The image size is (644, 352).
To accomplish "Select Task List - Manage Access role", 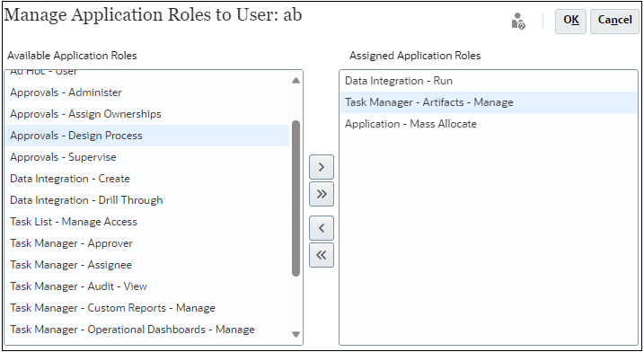I will coord(147,222).
